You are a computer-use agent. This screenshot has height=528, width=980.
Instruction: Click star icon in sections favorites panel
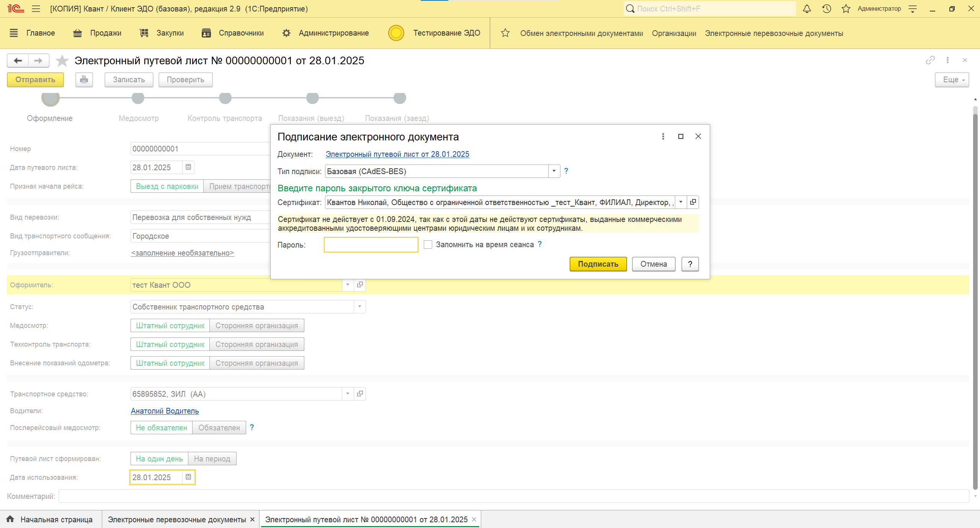pos(505,33)
